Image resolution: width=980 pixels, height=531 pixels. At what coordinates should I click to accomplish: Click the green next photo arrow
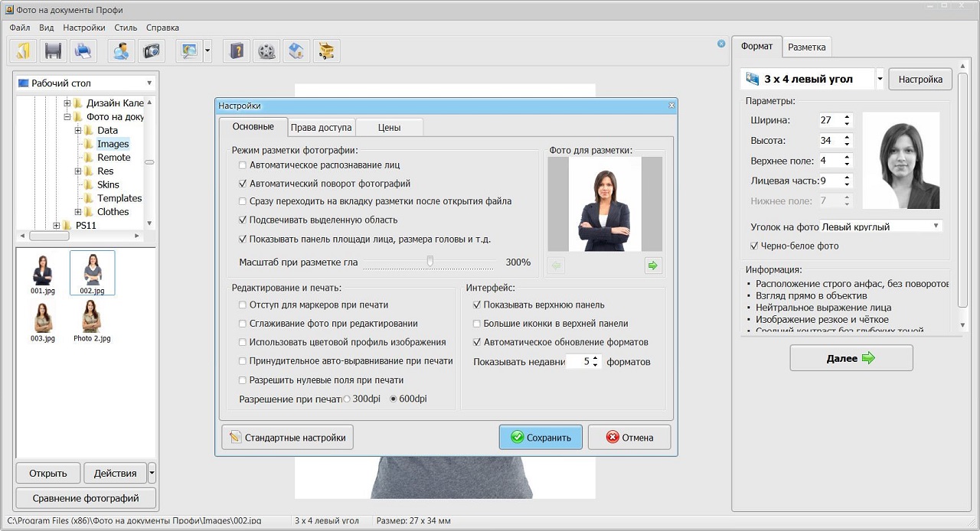point(652,265)
